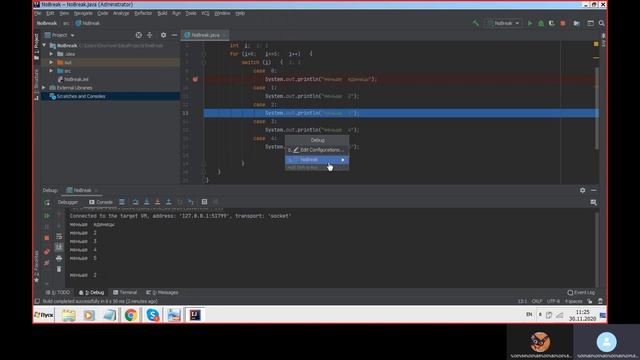Click Step Over icon in debug toolbar

[x=135, y=202]
